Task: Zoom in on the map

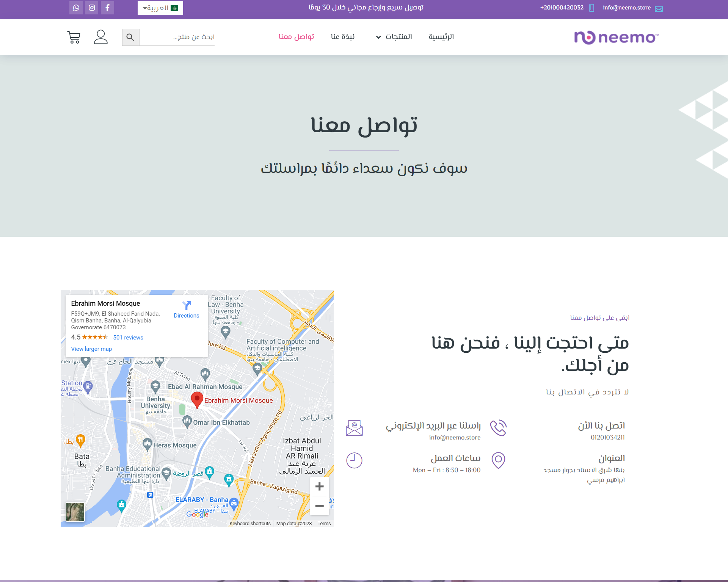Action: point(319,487)
